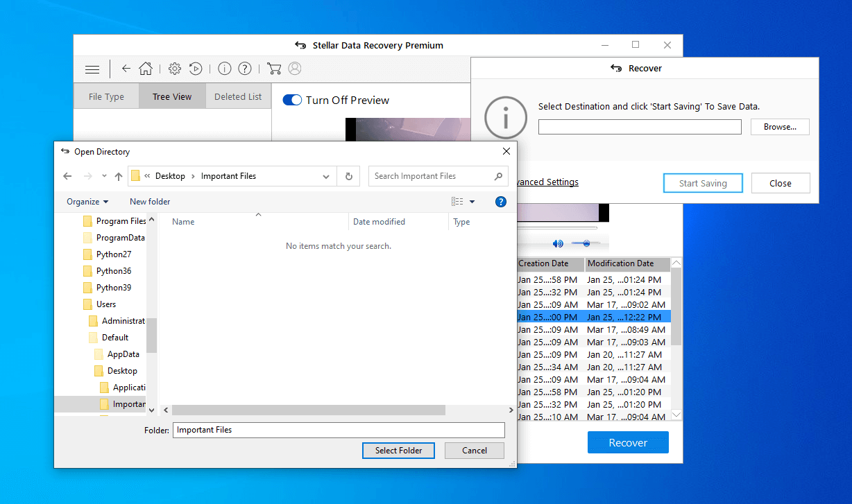Viewport: 852px width, 504px height.
Task: Click Modification Date column header
Action: 627,263
